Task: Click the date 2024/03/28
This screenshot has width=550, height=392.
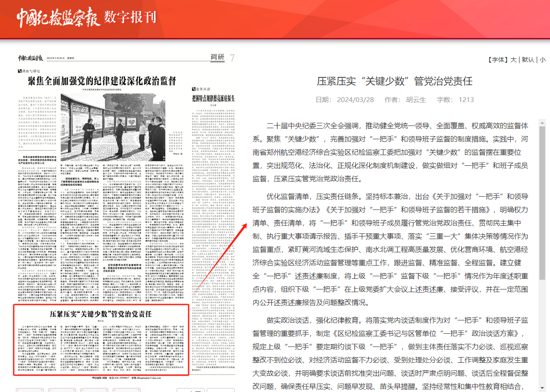Action: click(x=355, y=99)
